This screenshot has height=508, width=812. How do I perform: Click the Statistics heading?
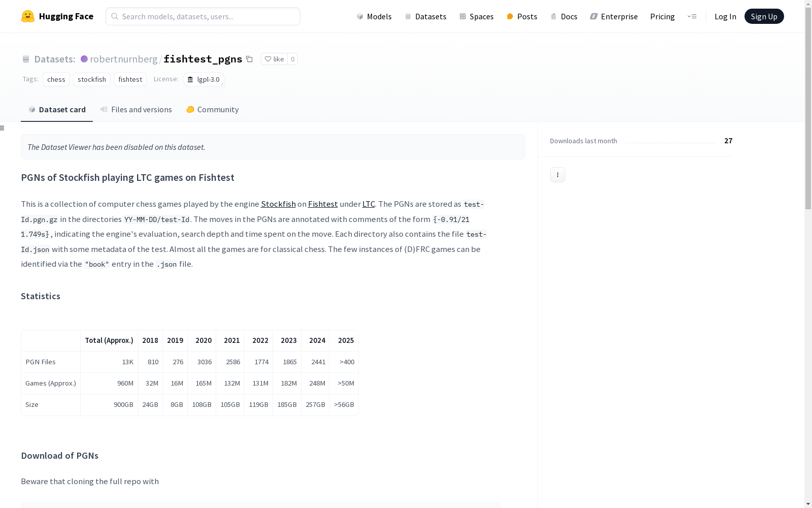point(41,296)
